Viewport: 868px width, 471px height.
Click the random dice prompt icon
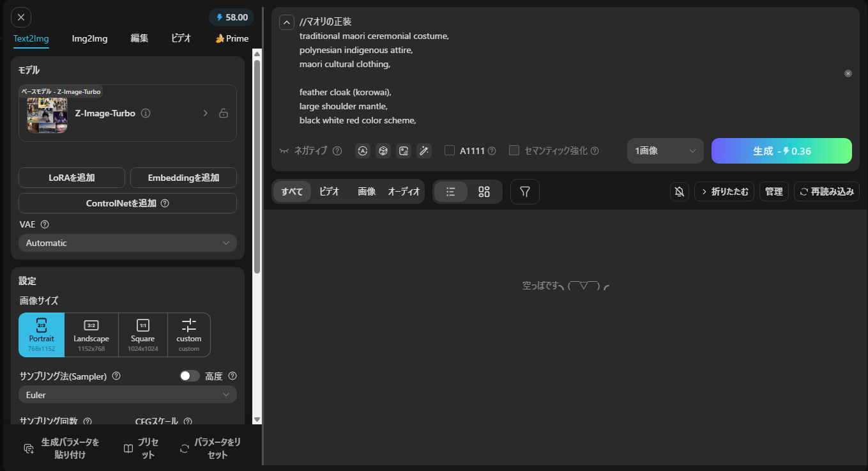(383, 151)
